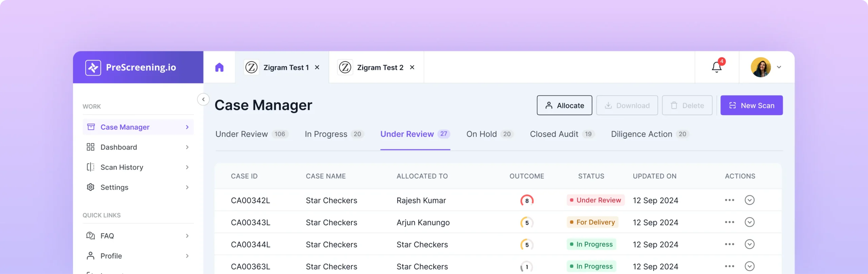Screen dimensions: 868x274
Task: Click the user avatar photo
Action: pos(761,67)
